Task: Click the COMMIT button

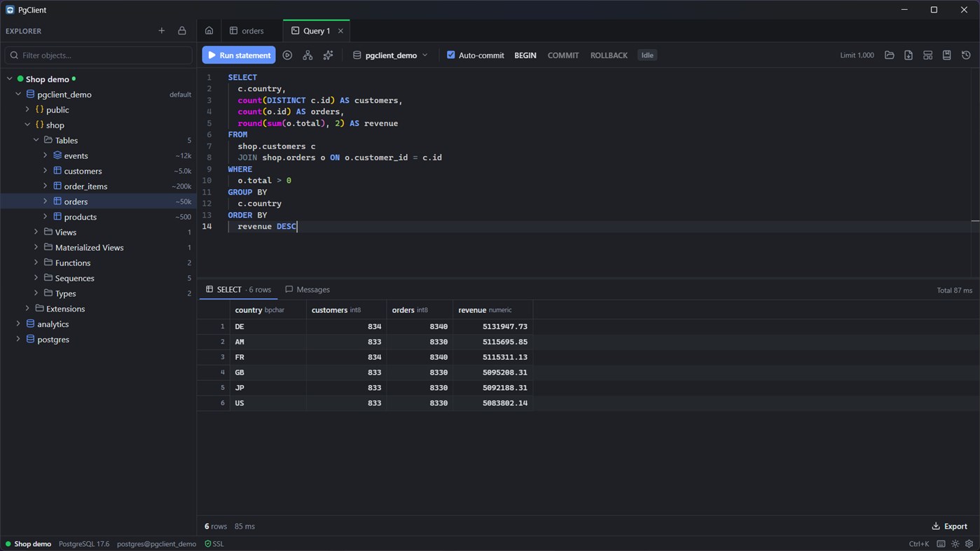Action: click(563, 55)
